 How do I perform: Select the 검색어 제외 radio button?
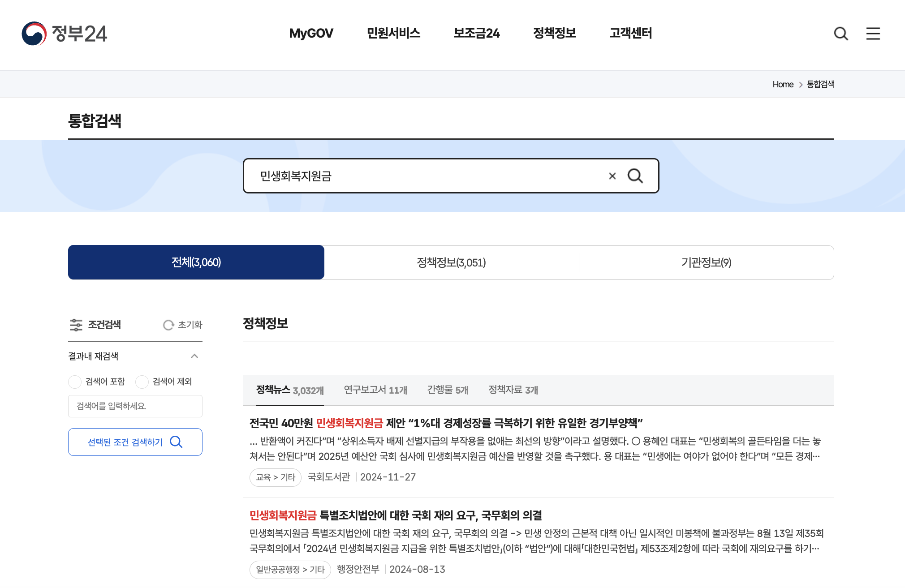click(142, 382)
